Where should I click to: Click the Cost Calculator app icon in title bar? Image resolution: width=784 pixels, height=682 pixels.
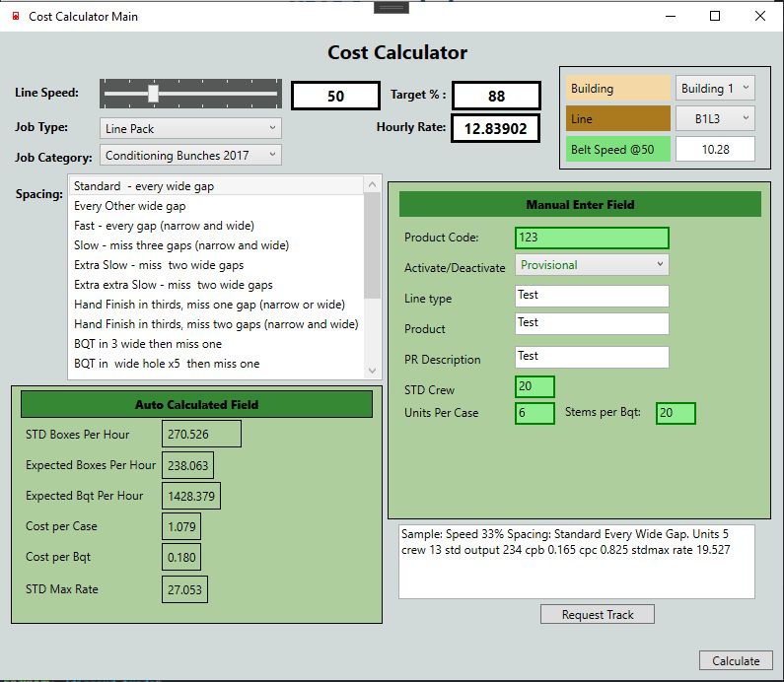(x=16, y=17)
